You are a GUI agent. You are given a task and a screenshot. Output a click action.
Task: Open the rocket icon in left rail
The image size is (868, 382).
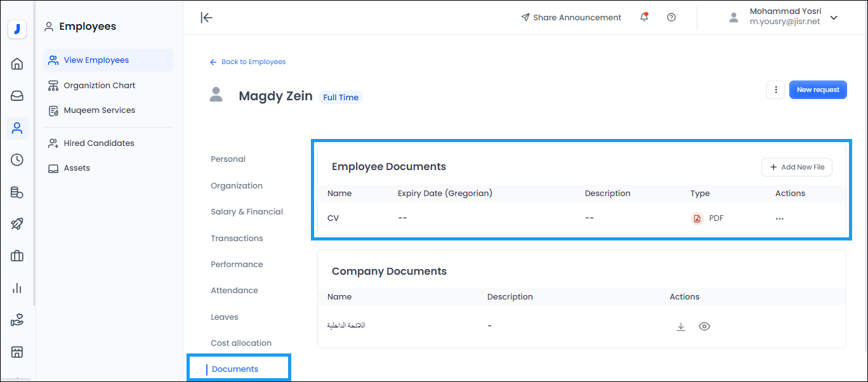pos(17,224)
